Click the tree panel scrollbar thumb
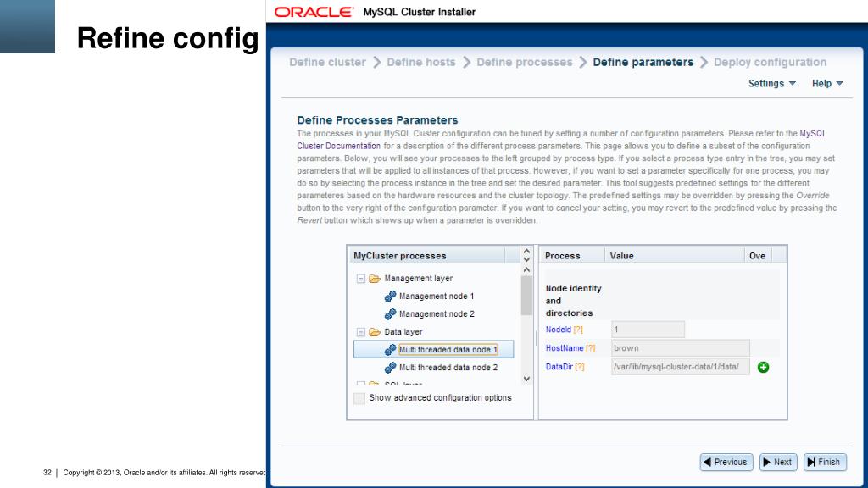Image resolution: width=868 pixels, height=488 pixels. coord(526,296)
